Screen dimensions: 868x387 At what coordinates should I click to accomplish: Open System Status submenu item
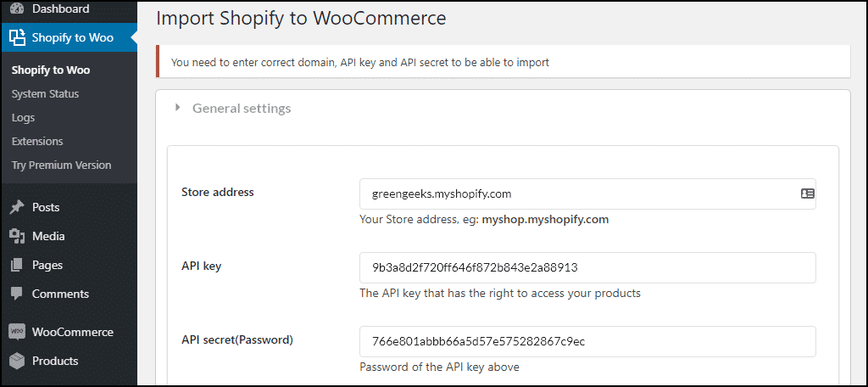[x=45, y=93]
